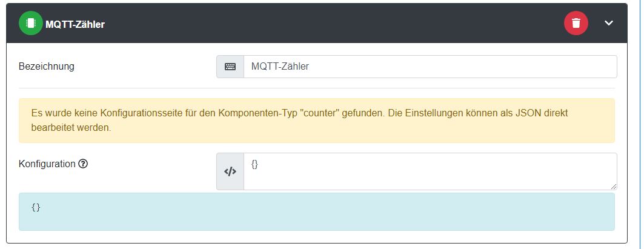Screen dimensions: 644x249
Task: Collapse the MQTT-Zähler card with chevron
Action: point(609,23)
